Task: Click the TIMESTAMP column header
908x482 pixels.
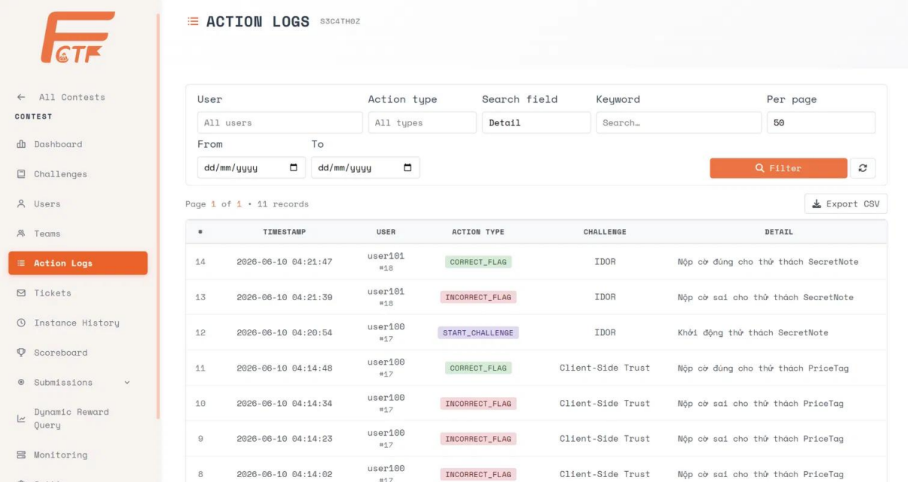Action: point(284,232)
